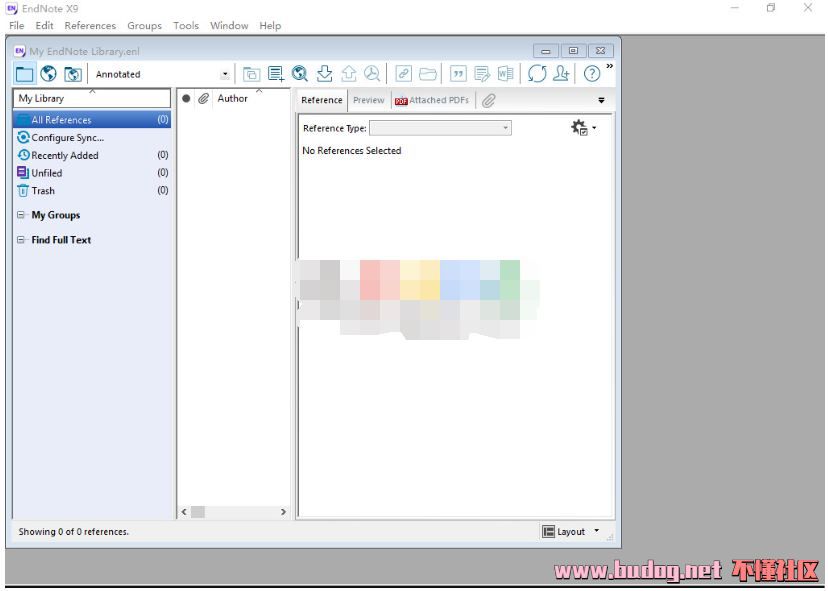This screenshot has height=591, width=828.
Task: Open the Window menu
Action: click(x=229, y=25)
